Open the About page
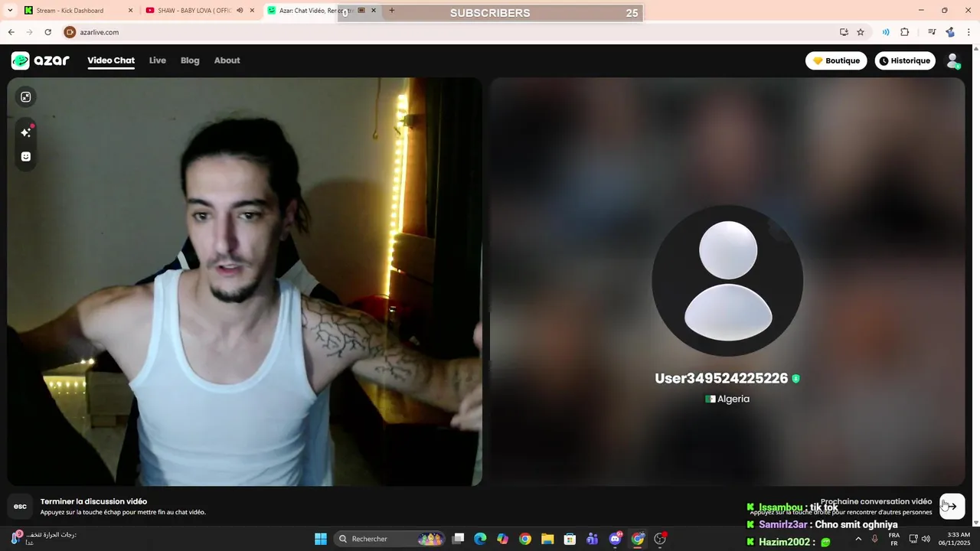 point(227,60)
